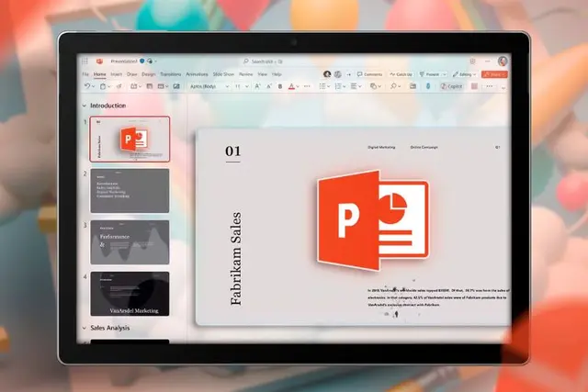Open the Aptos (Body) font name box
This screenshot has height=392, width=588.
209,86
